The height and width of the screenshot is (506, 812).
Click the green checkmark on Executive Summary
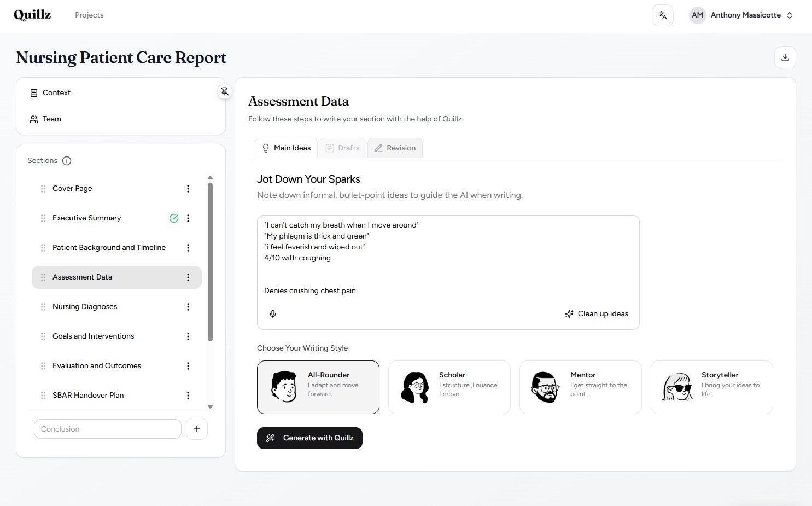pyautogui.click(x=174, y=218)
